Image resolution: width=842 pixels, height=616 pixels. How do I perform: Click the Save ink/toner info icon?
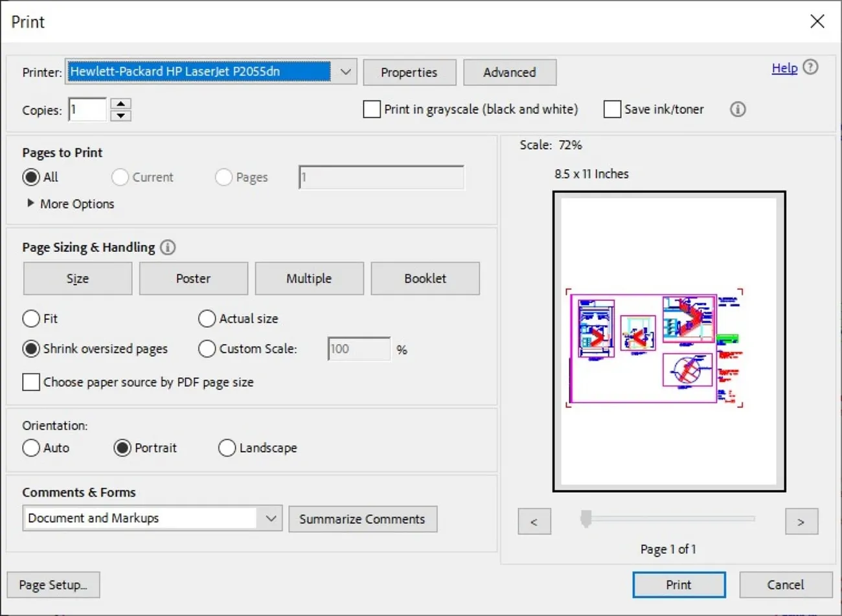click(x=738, y=109)
